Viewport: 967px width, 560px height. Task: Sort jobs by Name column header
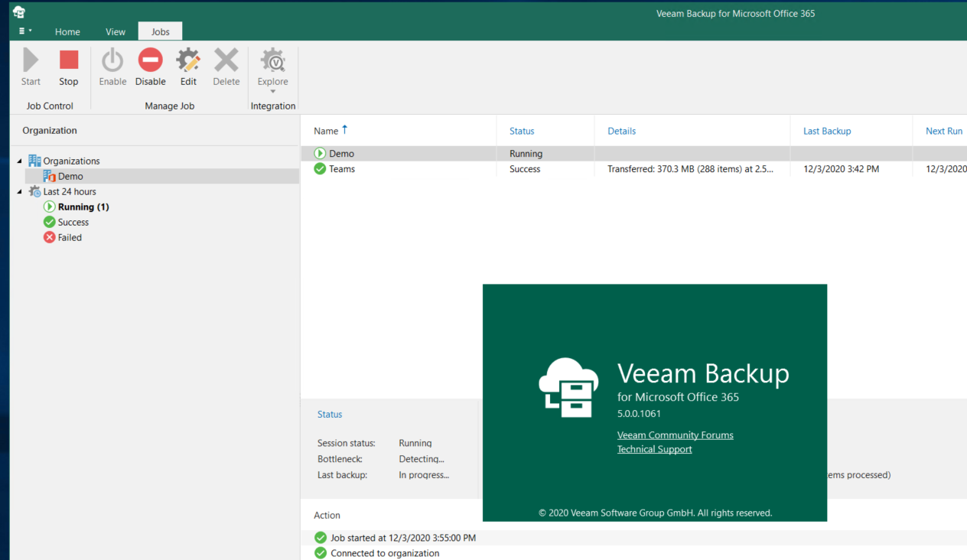pyautogui.click(x=326, y=131)
